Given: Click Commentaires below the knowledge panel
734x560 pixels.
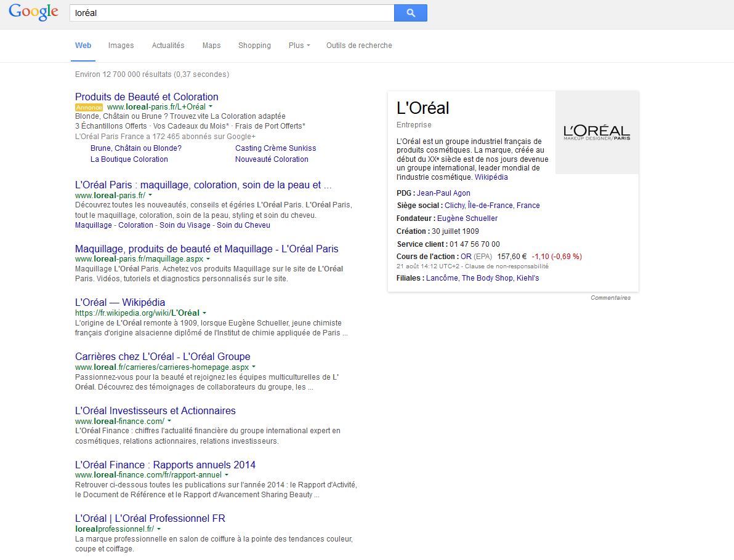Looking at the screenshot, I should pos(610,298).
